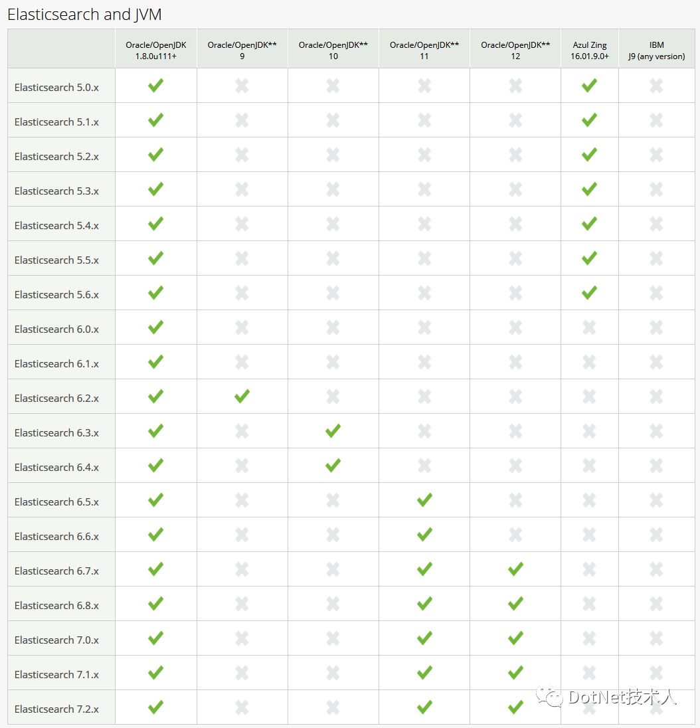Image resolution: width=700 pixels, height=728 pixels.
Task: Click the "Elasticsearch 5.2.x" row label
Action: tap(56, 157)
